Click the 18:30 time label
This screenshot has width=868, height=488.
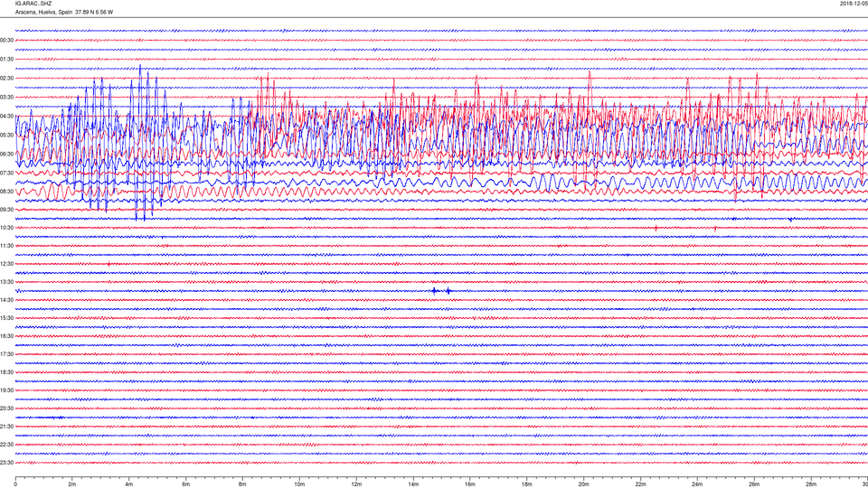point(6,372)
